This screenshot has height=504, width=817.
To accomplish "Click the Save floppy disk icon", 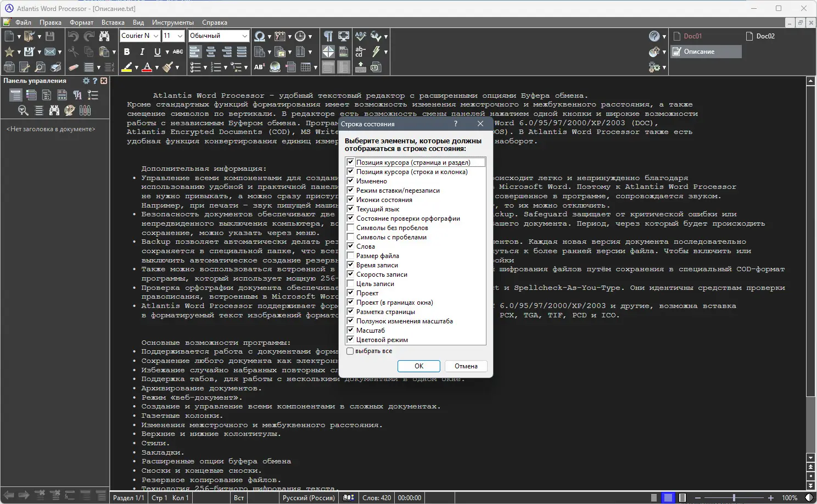I will [x=50, y=36].
